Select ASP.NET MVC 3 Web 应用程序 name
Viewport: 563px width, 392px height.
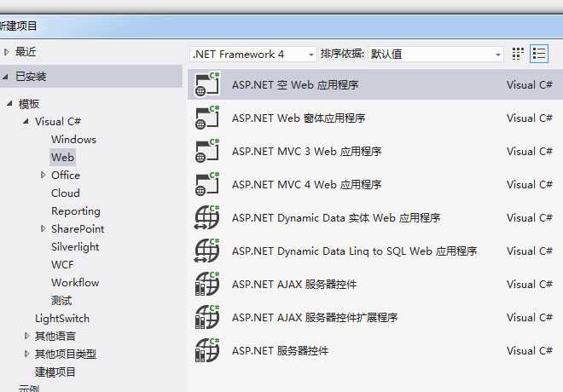[306, 152]
